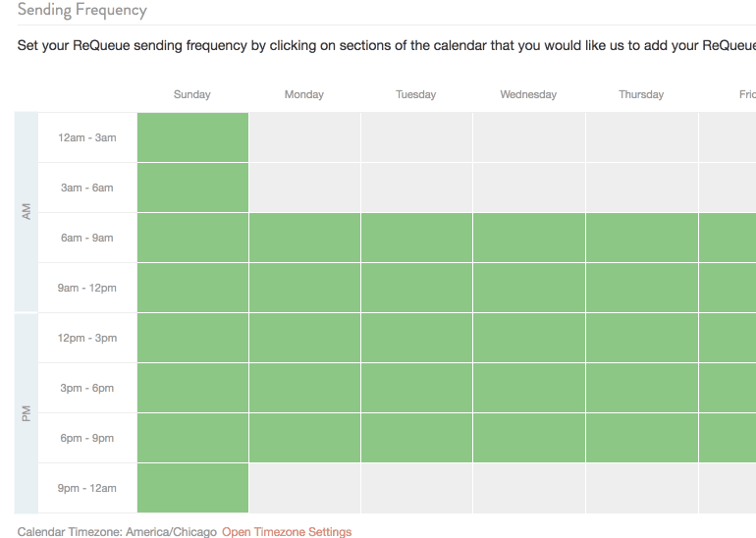
Task: Click the Wednesday column header
Action: (528, 95)
